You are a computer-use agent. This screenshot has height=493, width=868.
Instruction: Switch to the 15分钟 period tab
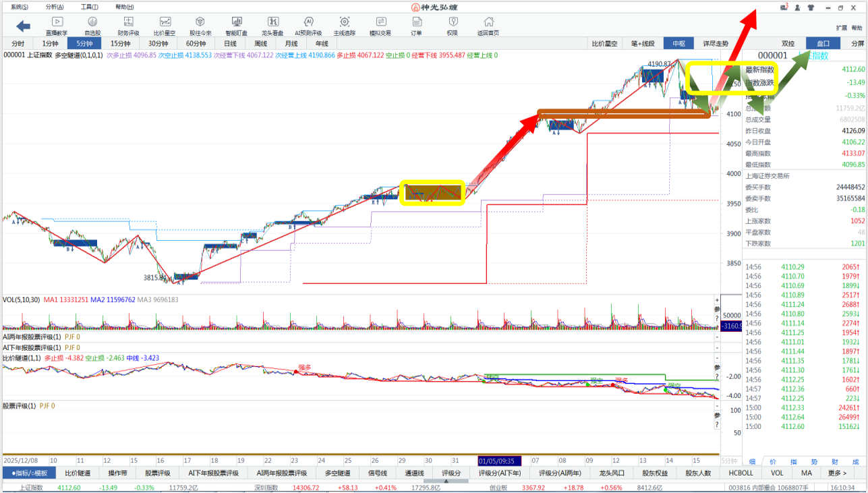(120, 43)
